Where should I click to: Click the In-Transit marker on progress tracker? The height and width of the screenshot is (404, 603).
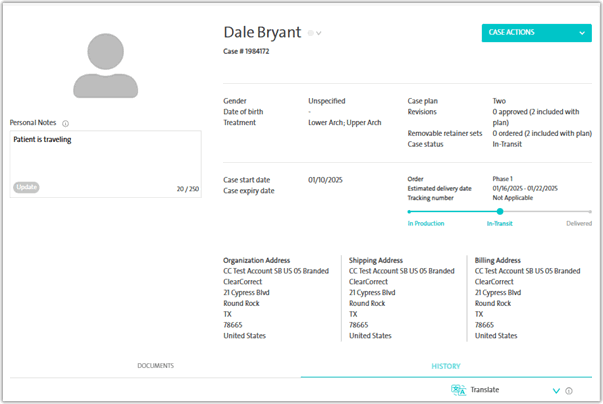click(x=500, y=211)
